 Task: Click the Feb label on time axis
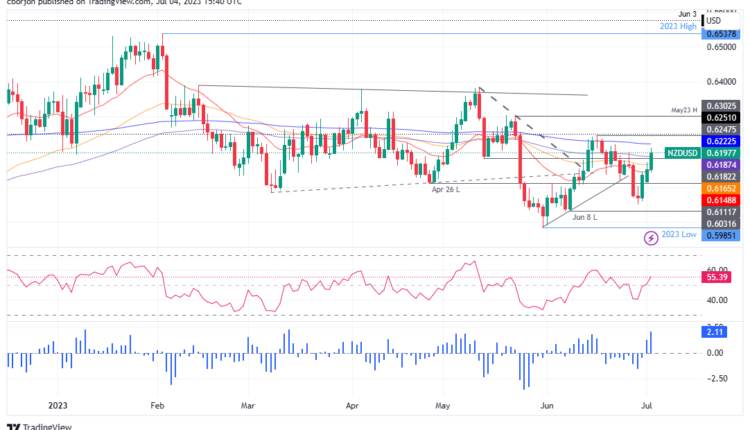156,406
